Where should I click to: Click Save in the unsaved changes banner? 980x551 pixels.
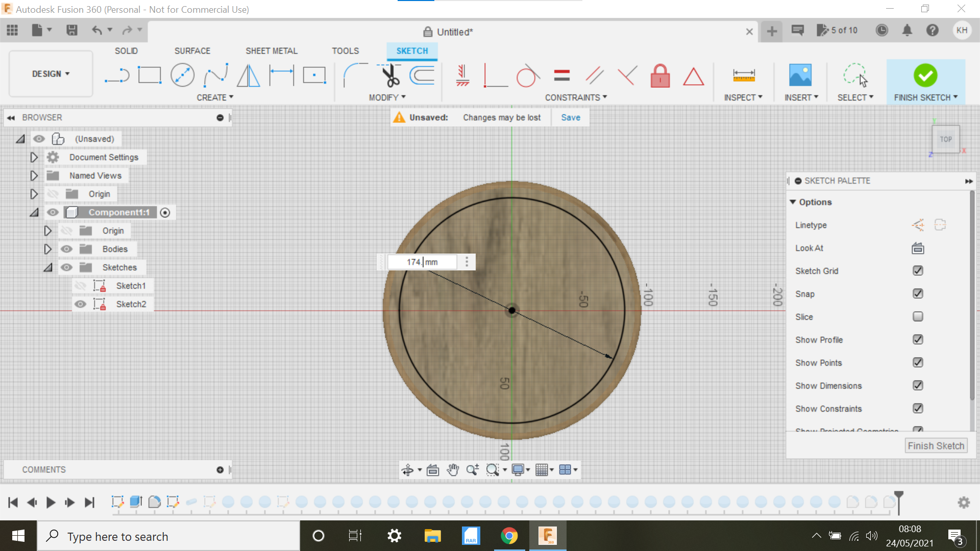tap(570, 117)
